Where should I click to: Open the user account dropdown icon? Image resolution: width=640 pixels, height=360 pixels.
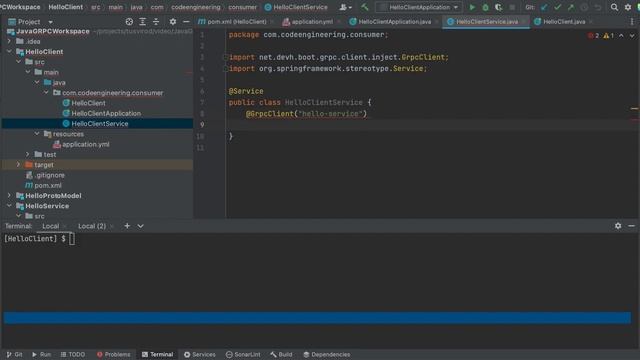coord(346,7)
